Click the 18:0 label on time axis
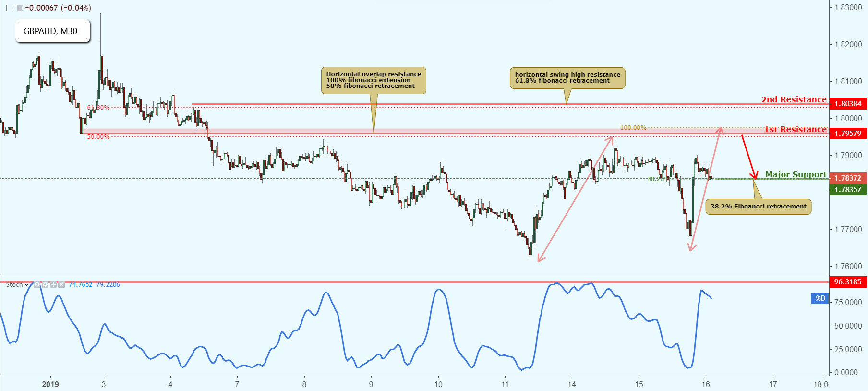Image resolution: width=868 pixels, height=391 pixels. tap(821, 384)
